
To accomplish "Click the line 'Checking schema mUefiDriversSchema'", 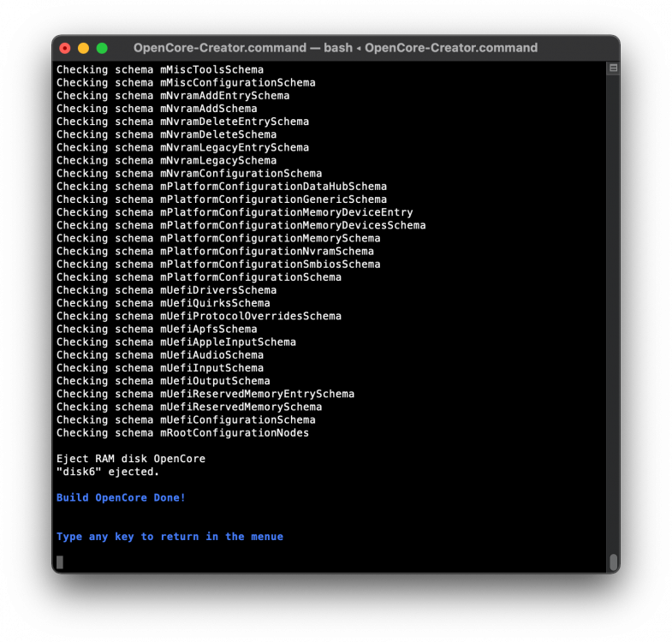I will click(166, 289).
